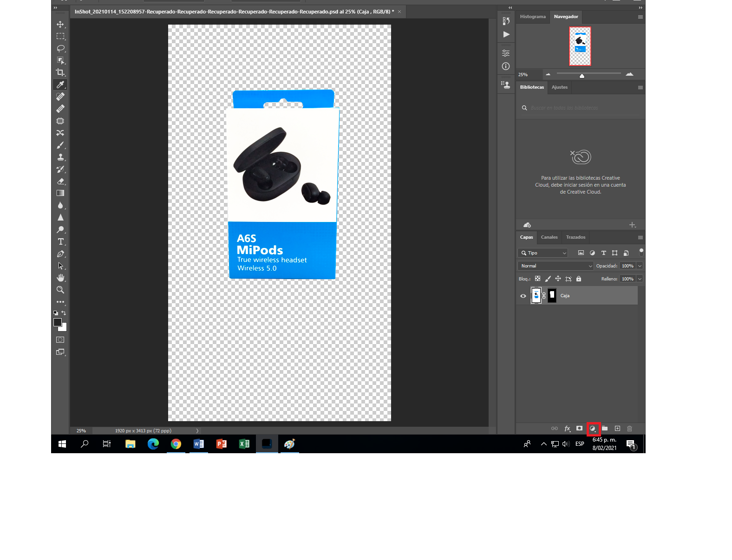Image resolution: width=732 pixels, height=560 pixels.
Task: Activate the Hand tool
Action: click(x=60, y=278)
